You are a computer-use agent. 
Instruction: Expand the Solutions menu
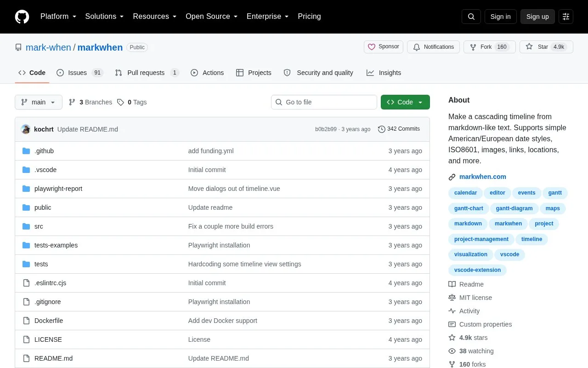pos(105,17)
